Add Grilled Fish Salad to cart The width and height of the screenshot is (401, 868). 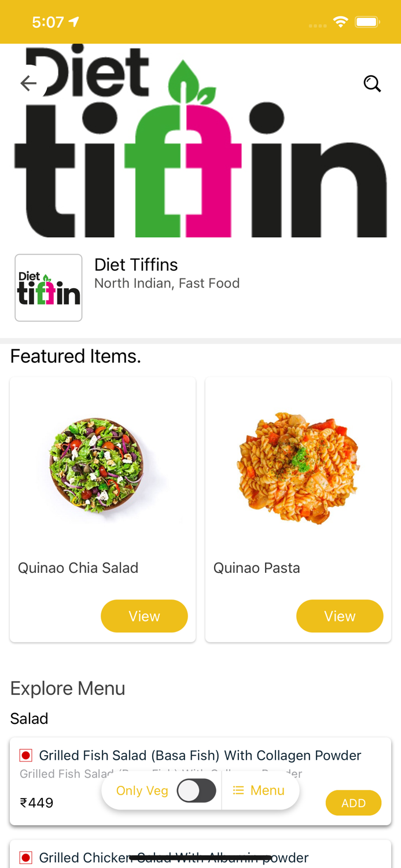(353, 803)
